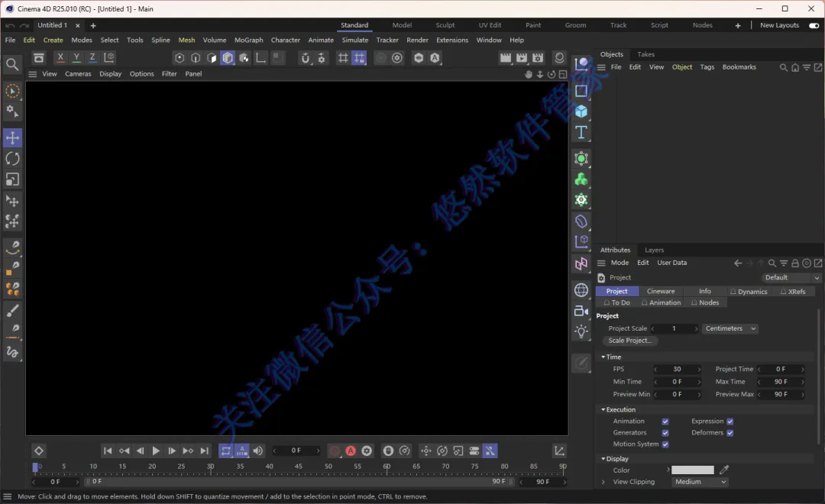Click the Record Active Objects button
825x504 pixels.
coord(335,451)
